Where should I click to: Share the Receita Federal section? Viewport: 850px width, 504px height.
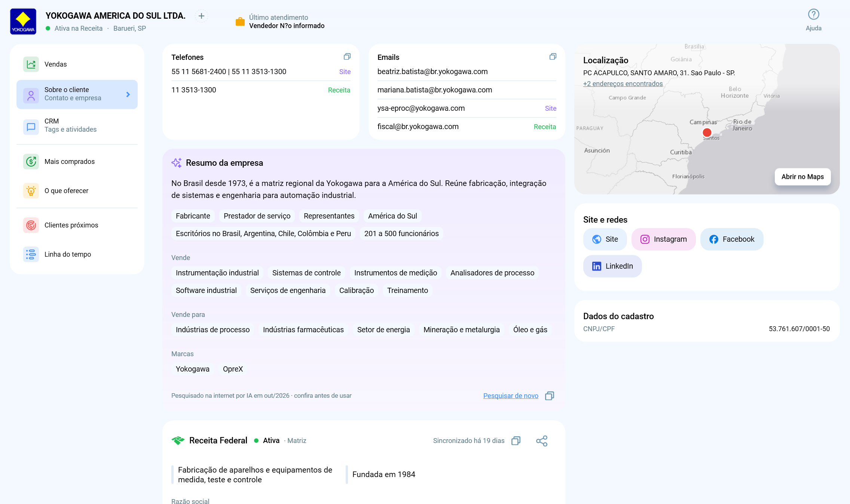pyautogui.click(x=542, y=441)
